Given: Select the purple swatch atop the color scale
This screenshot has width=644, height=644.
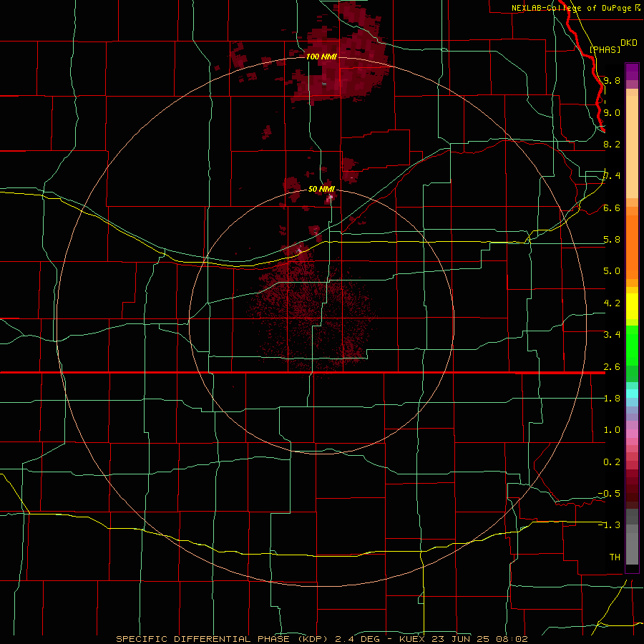Looking at the screenshot, I should pyautogui.click(x=632, y=72).
